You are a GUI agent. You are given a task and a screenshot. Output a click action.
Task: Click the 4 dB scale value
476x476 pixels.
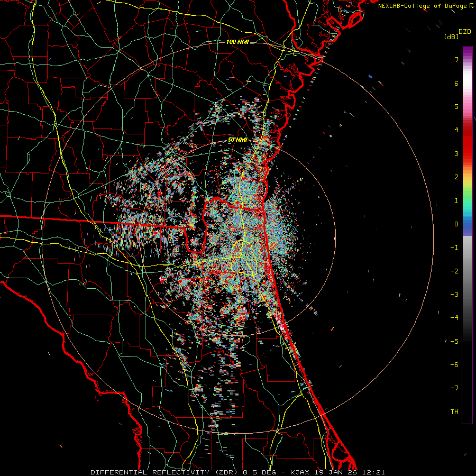click(456, 130)
